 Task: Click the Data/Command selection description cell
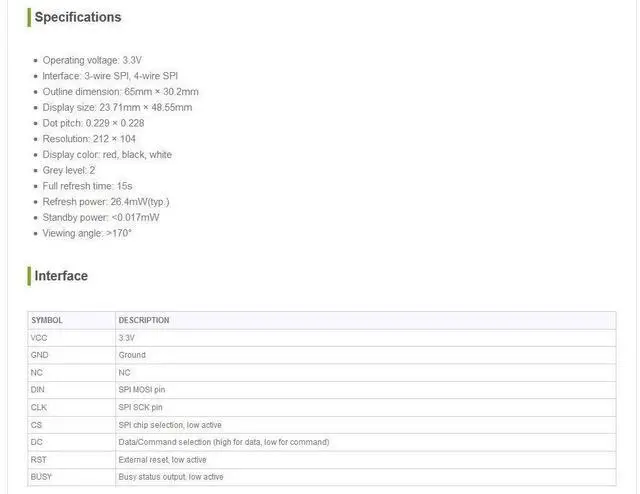pyautogui.click(x=366, y=442)
